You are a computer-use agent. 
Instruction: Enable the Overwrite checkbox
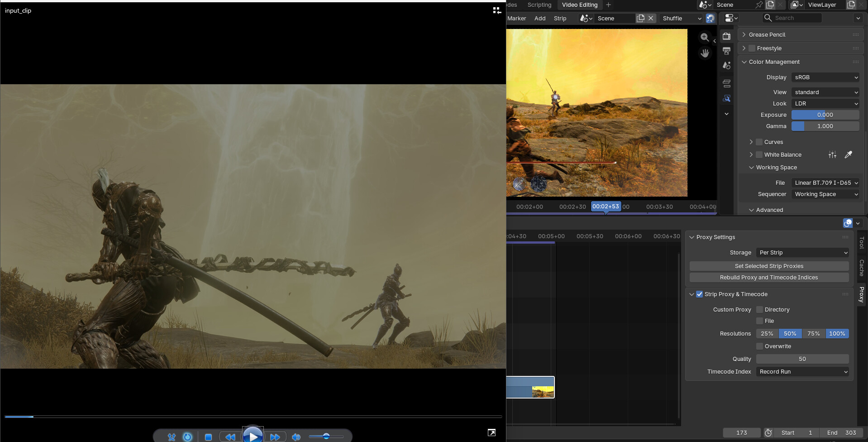pyautogui.click(x=759, y=346)
